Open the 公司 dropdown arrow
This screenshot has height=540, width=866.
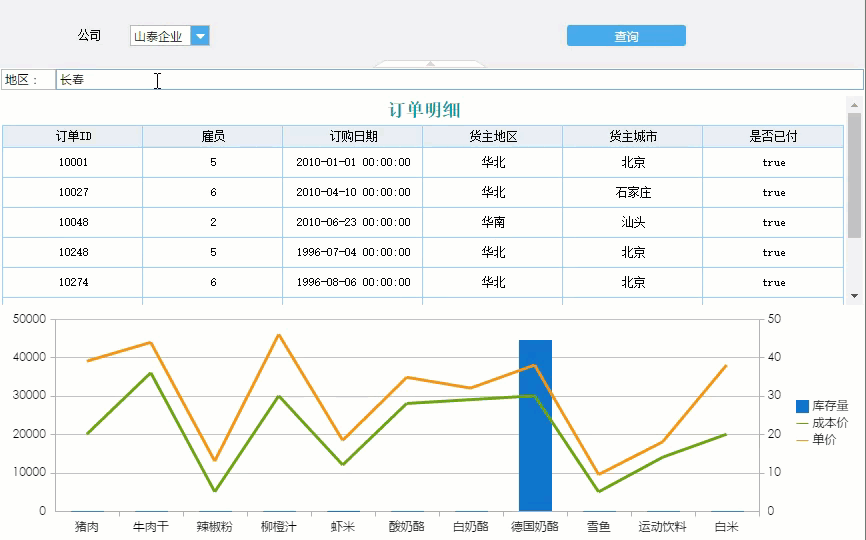tap(200, 36)
